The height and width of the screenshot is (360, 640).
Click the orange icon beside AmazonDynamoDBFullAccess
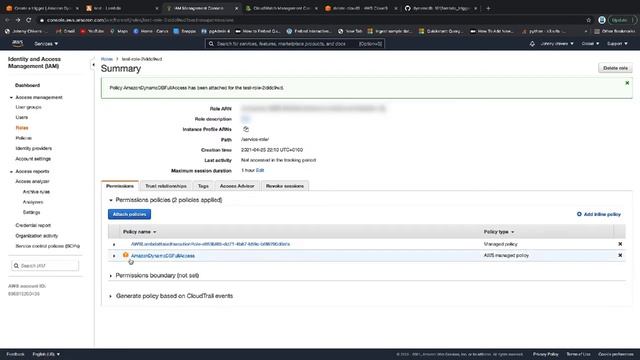coord(126,255)
